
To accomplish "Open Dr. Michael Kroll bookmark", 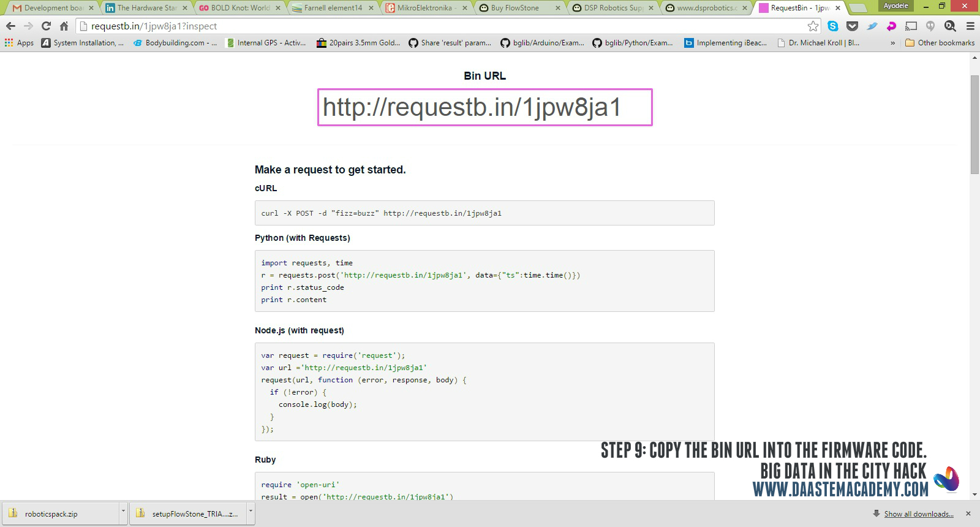I will click(818, 43).
